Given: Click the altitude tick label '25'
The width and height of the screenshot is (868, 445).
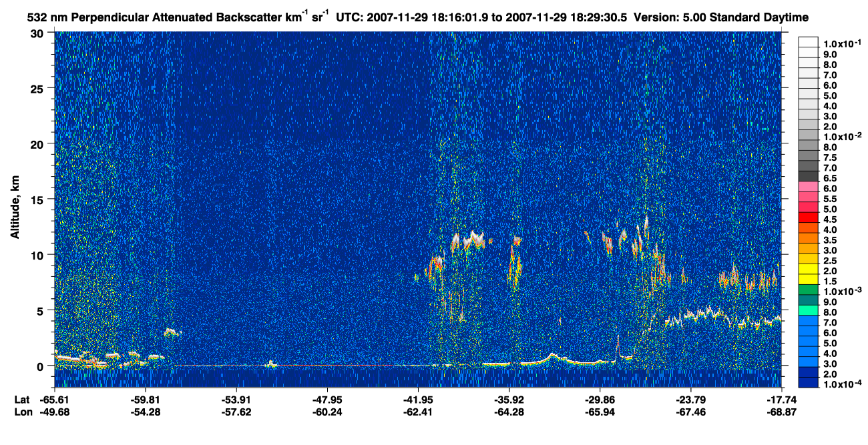Looking at the screenshot, I should (x=37, y=89).
